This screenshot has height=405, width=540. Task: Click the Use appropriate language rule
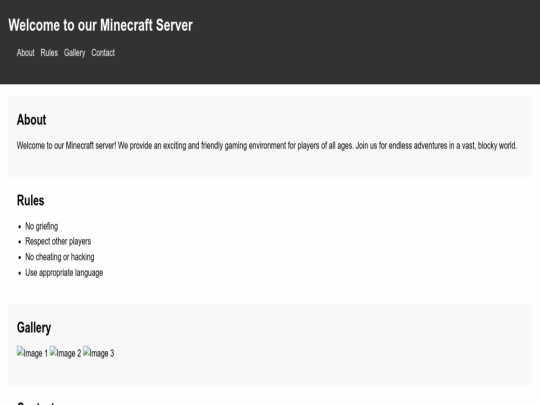[64, 273]
